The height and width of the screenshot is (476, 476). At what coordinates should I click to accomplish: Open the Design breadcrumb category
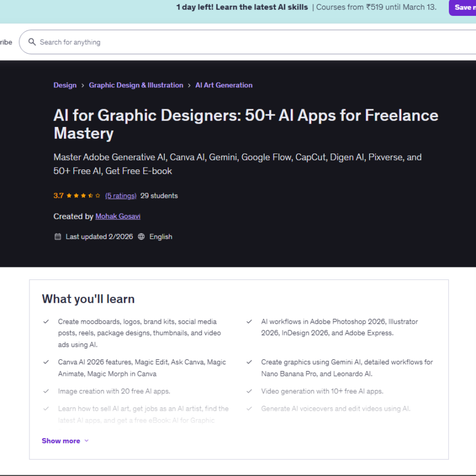coord(65,86)
